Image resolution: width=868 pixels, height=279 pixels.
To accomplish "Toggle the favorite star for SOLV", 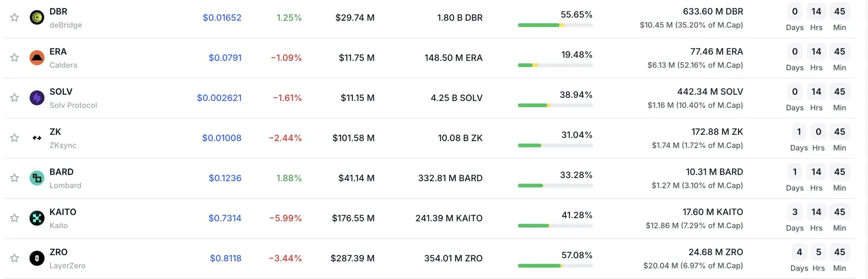I will [x=14, y=98].
